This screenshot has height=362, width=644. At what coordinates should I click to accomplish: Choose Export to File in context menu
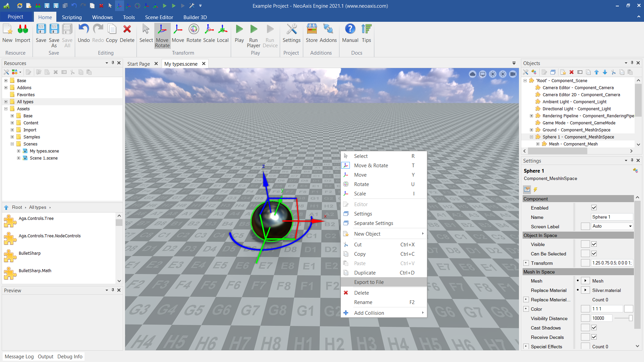pos(369,282)
